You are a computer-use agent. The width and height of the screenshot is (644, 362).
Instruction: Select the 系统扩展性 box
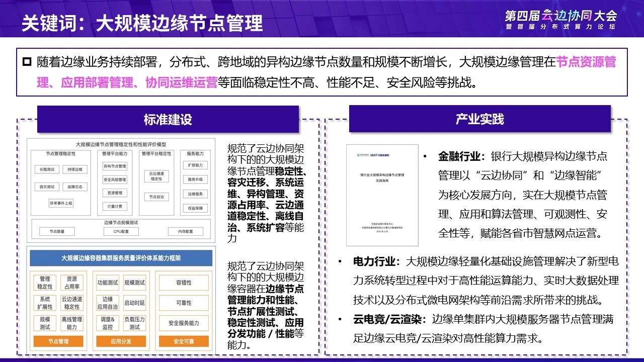point(45,303)
